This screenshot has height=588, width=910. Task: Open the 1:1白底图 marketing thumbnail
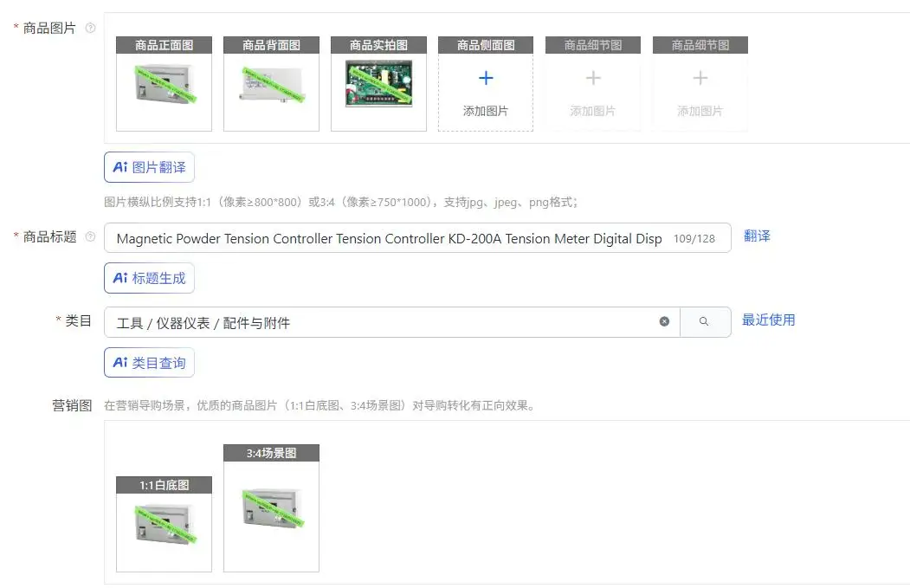click(x=165, y=524)
